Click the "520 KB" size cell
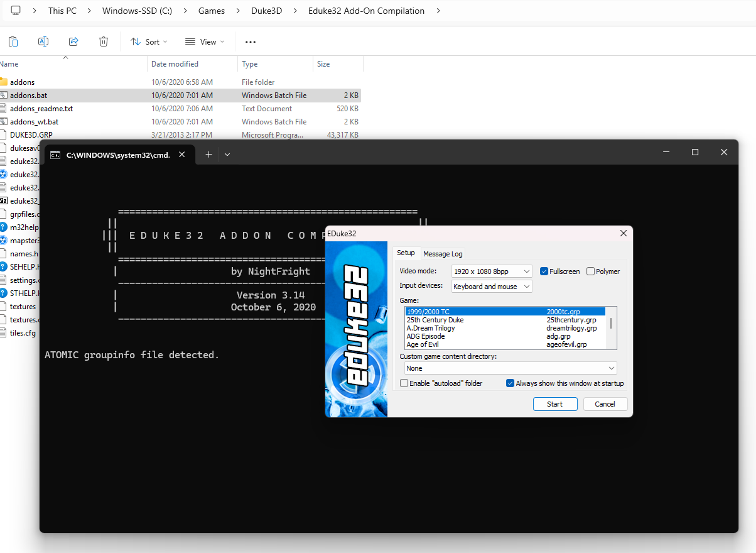This screenshot has height=553, width=756. coord(348,109)
